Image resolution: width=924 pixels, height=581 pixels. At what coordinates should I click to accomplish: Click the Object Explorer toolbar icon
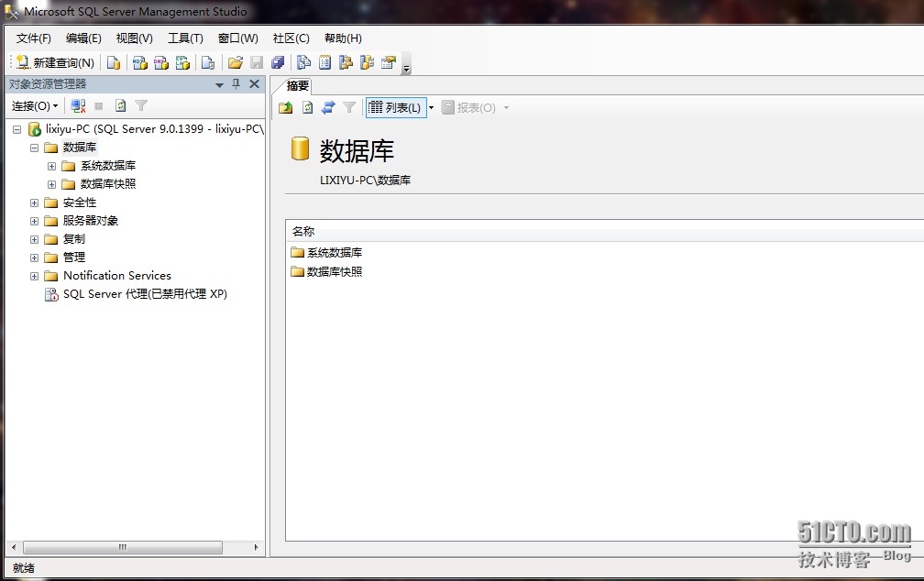pos(346,62)
